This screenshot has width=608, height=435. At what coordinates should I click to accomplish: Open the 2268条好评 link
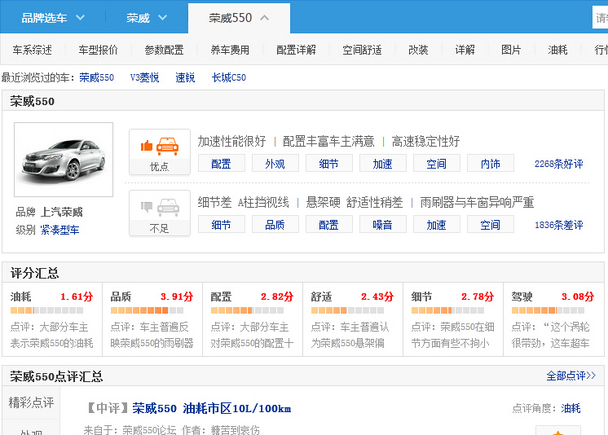pos(558,163)
